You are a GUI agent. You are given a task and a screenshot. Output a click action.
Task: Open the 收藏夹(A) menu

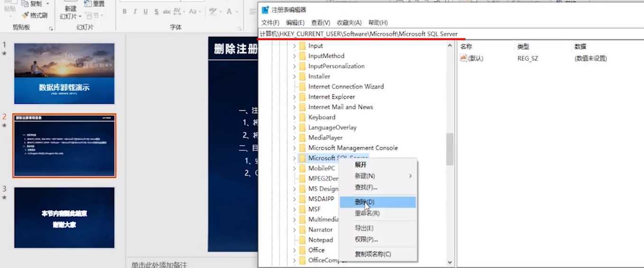(x=349, y=22)
